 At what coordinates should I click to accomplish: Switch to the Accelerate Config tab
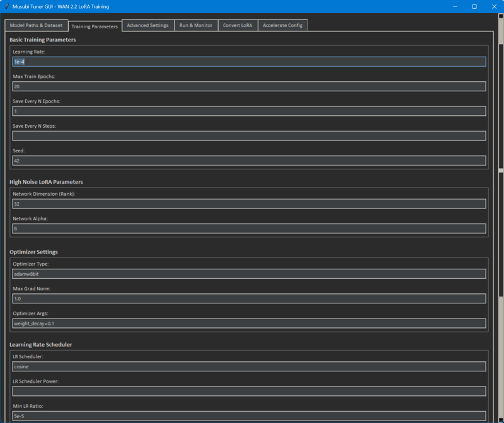tap(282, 25)
